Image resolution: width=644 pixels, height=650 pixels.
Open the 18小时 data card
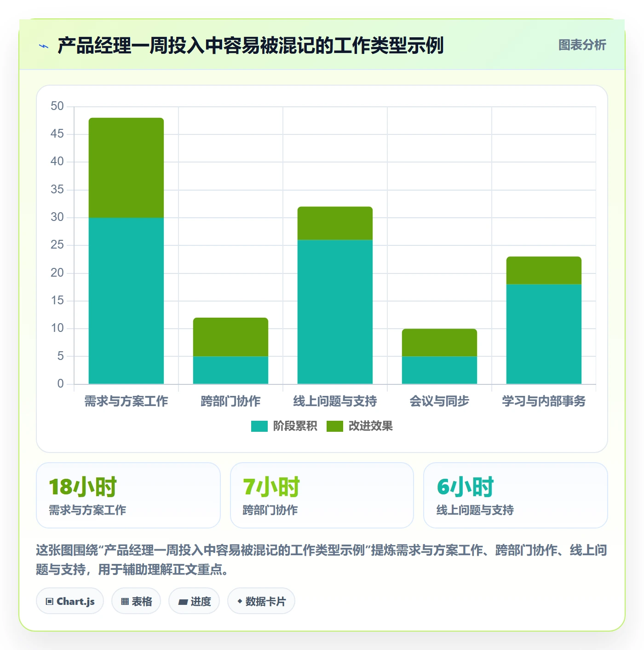128,495
